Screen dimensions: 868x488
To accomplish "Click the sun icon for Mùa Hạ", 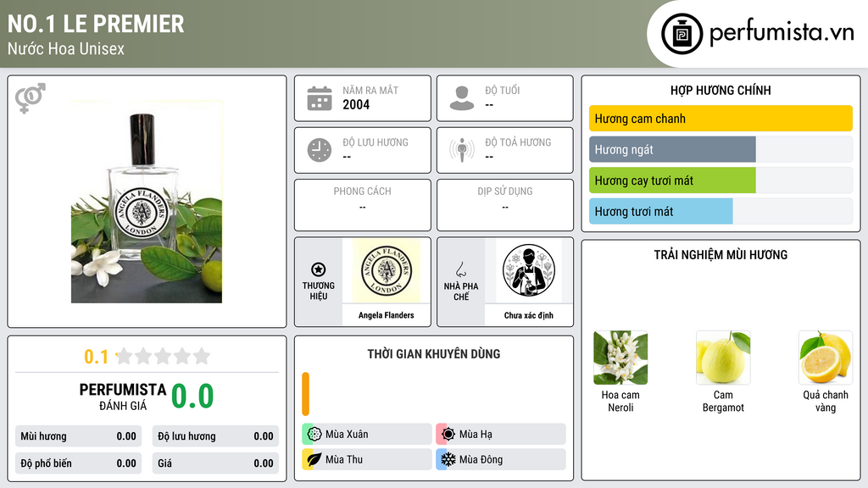I will 448,435.
